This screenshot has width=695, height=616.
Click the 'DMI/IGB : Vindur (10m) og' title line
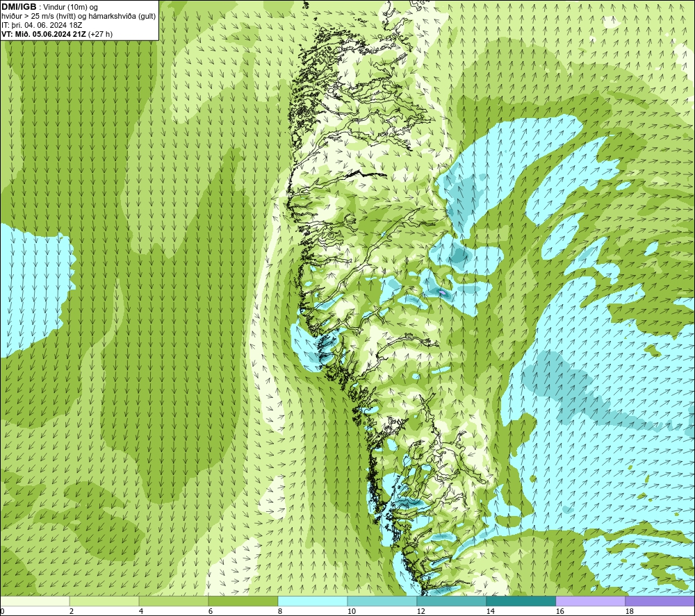[49, 7]
